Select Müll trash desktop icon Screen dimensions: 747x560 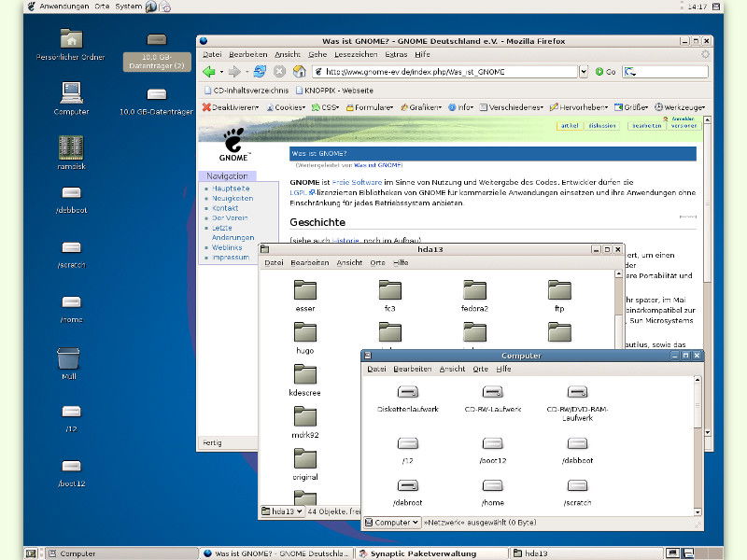[69, 364]
